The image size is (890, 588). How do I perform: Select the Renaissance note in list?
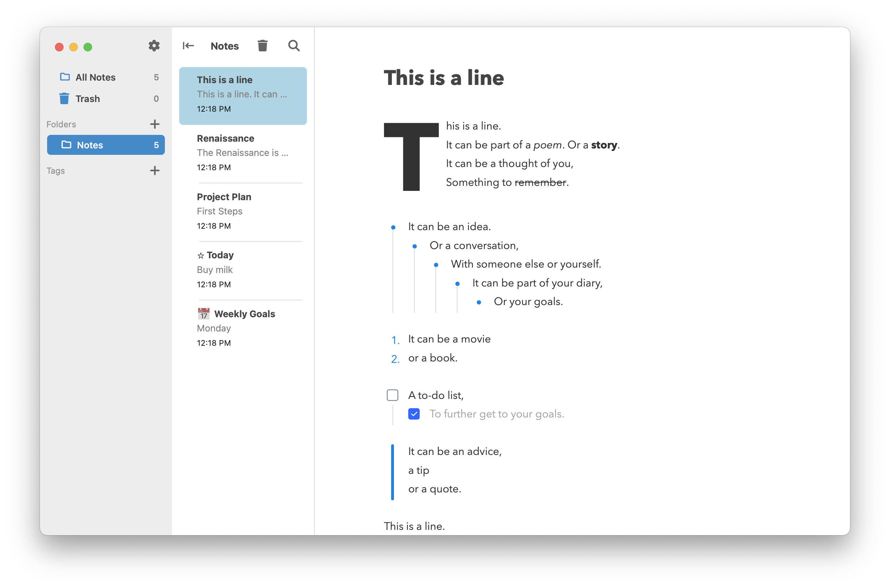[x=243, y=152]
